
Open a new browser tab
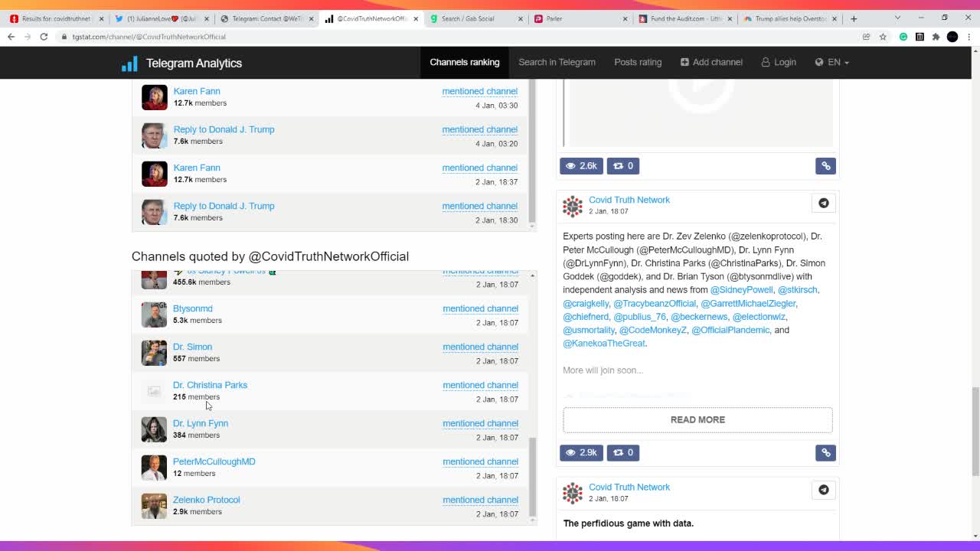(x=854, y=18)
